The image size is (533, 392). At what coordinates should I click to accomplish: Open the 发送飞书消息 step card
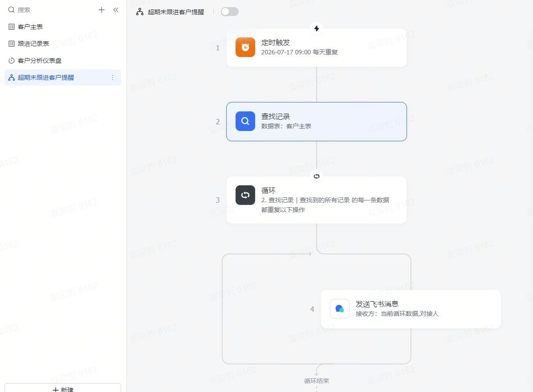click(411, 309)
